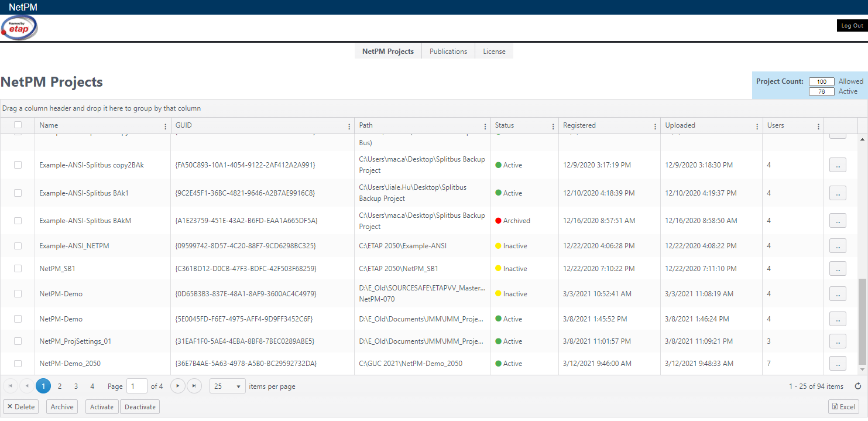The height and width of the screenshot is (421, 868).
Task: Select NetPM_SB1 checkbox
Action: pyautogui.click(x=18, y=268)
